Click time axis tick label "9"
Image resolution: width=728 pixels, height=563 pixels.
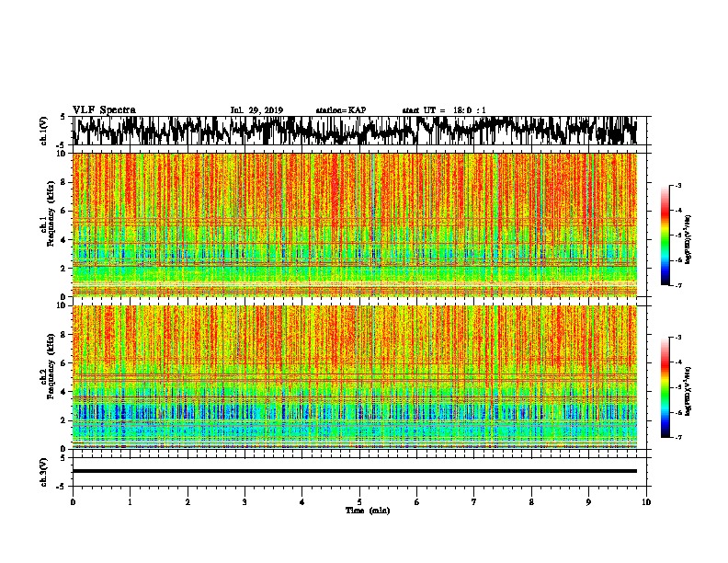pos(588,502)
